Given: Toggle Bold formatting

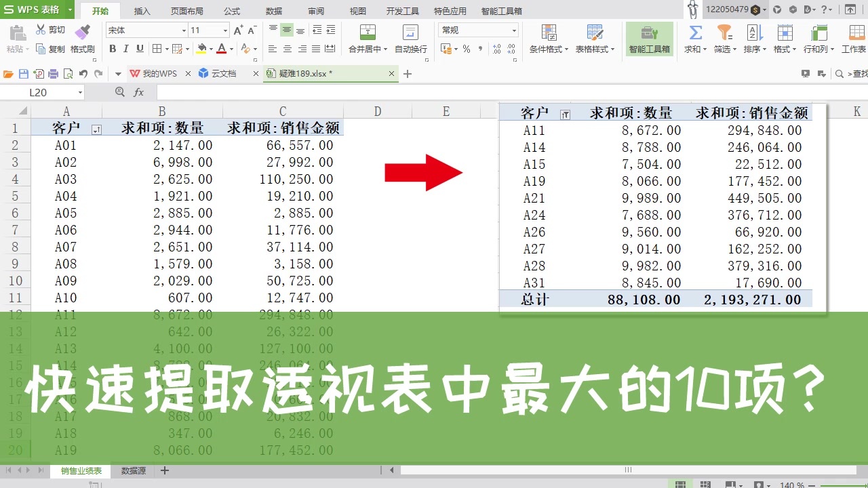Looking at the screenshot, I should click(x=113, y=49).
